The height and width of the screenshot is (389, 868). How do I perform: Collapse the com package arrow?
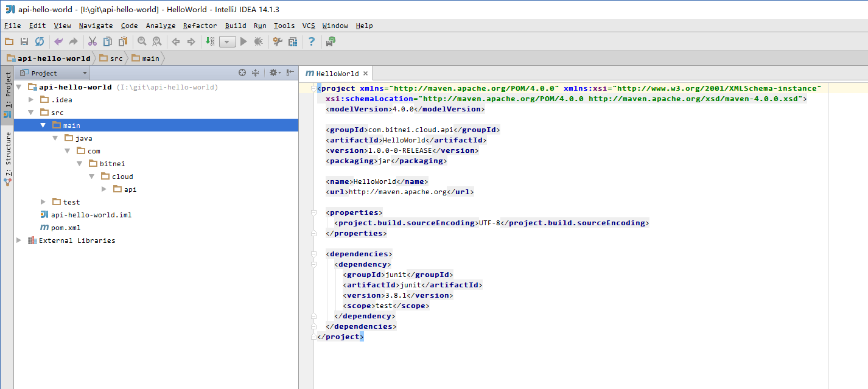click(68, 151)
